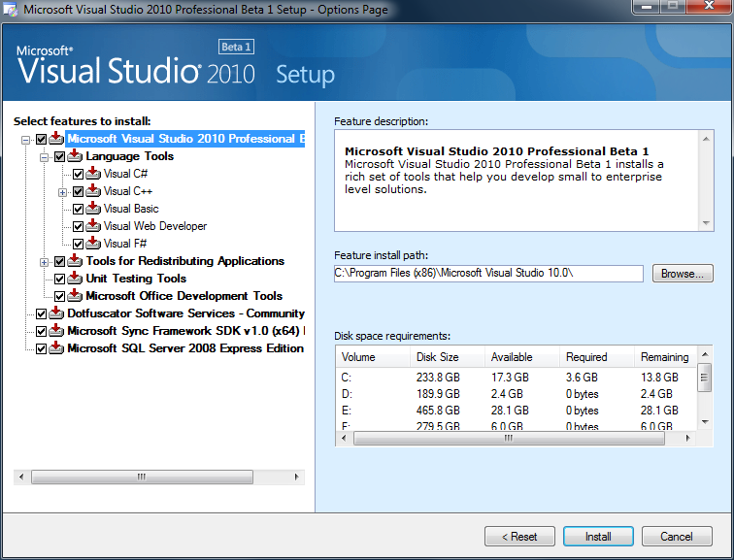The image size is (734, 560).
Task: Click the Disk Size column header
Action: click(x=448, y=357)
